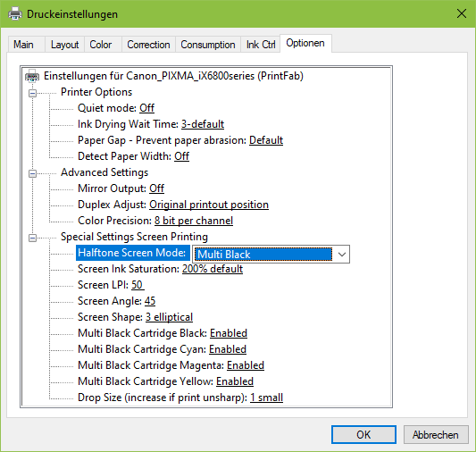
Task: Click Ink Drying Wait Time 3-default value
Action: click(x=203, y=124)
